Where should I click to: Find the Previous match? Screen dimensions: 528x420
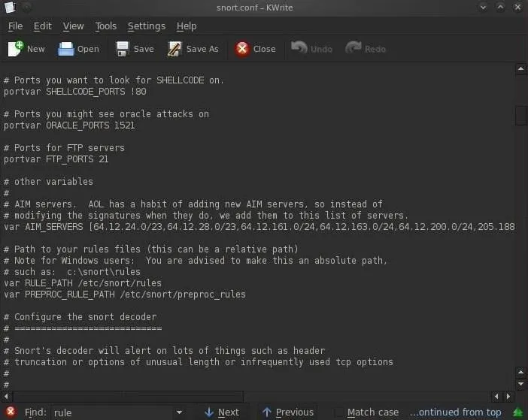[x=288, y=412]
